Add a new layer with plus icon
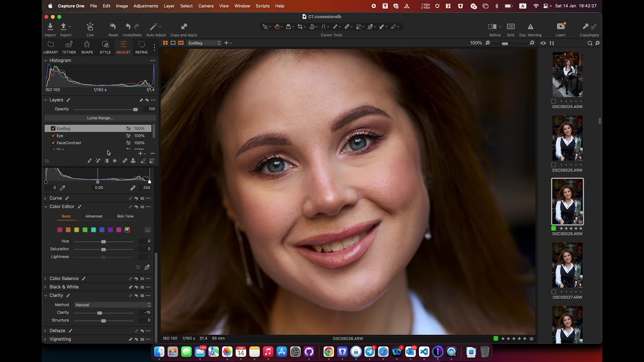Screen dimensions: 644x362 (140, 153)
